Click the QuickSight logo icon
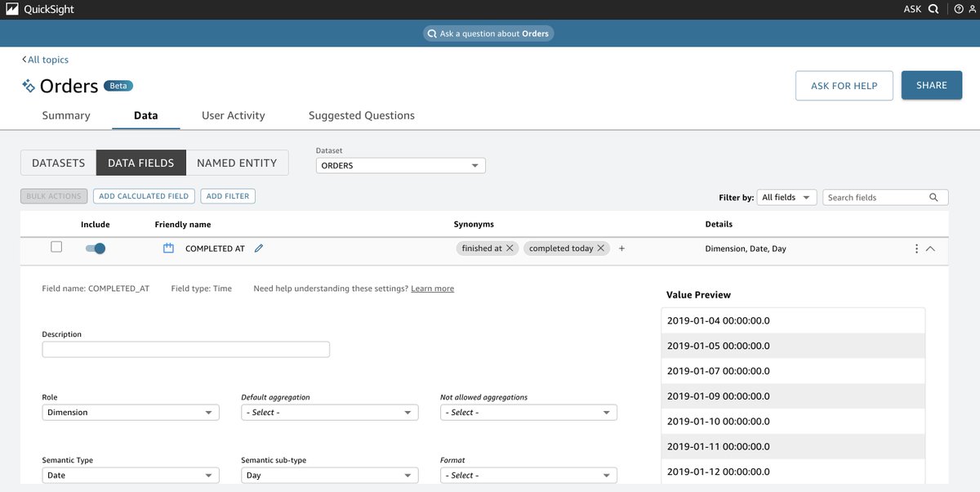 tap(11, 9)
